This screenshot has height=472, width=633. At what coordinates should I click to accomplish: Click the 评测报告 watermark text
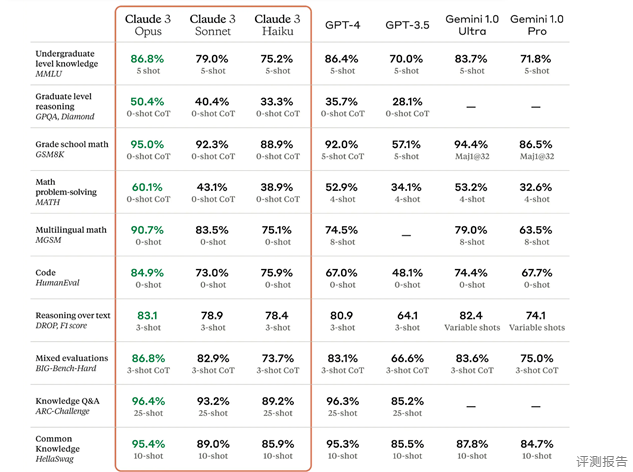coord(602,461)
